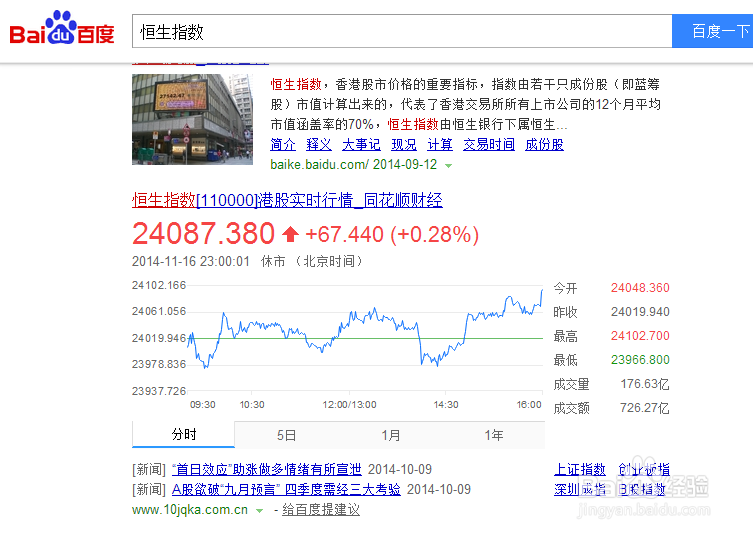This screenshot has height=536, width=753.
Task: Open the 上证指数 link
Action: 580,469
